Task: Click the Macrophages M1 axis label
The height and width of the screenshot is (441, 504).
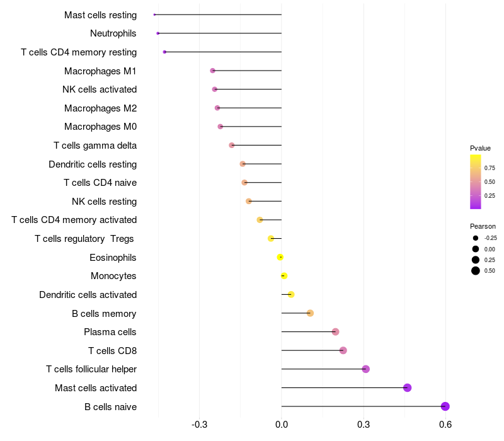Action: [100, 71]
